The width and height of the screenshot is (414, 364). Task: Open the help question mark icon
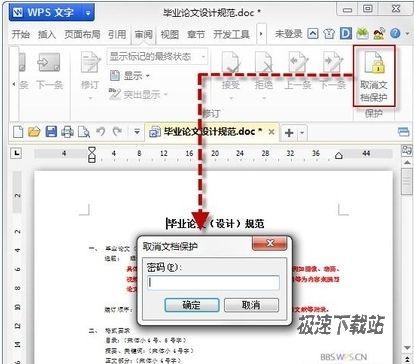coord(395,33)
